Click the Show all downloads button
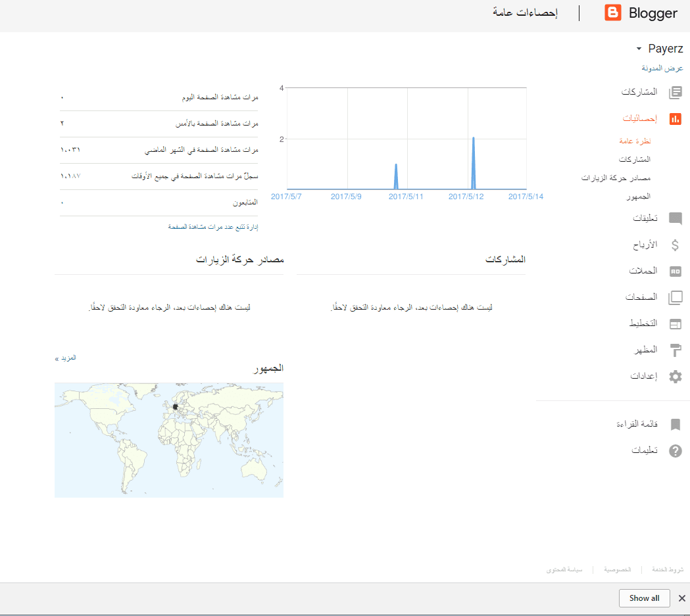690x616 pixels. coord(644,598)
